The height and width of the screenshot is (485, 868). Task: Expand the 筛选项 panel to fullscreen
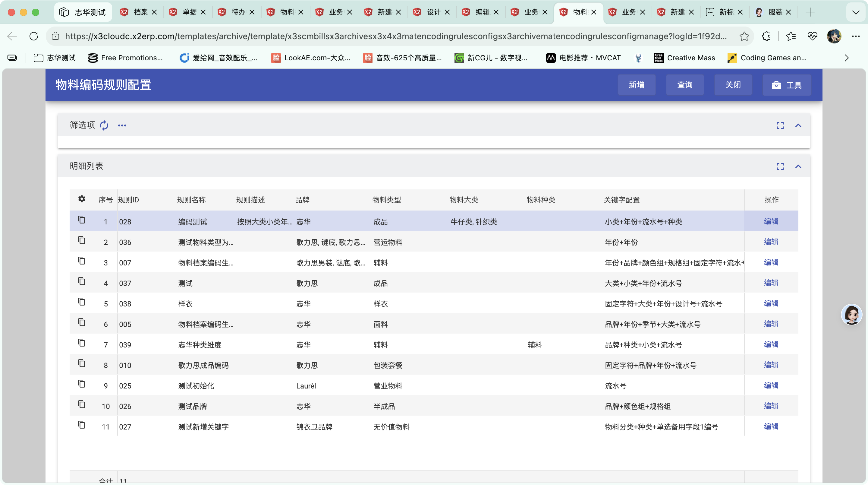[x=780, y=125]
